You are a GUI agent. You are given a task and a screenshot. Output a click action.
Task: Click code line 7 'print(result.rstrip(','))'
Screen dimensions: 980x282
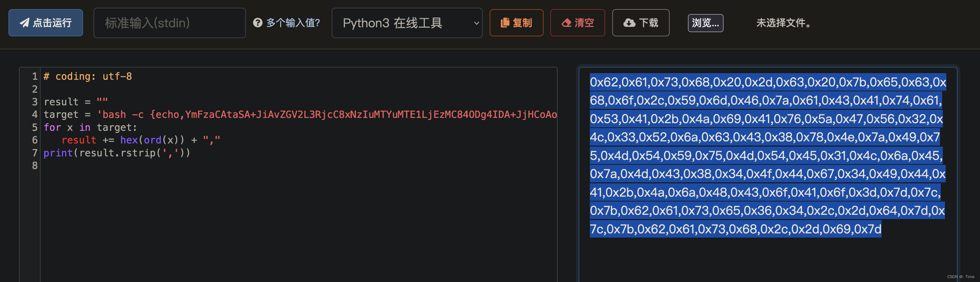click(117, 153)
